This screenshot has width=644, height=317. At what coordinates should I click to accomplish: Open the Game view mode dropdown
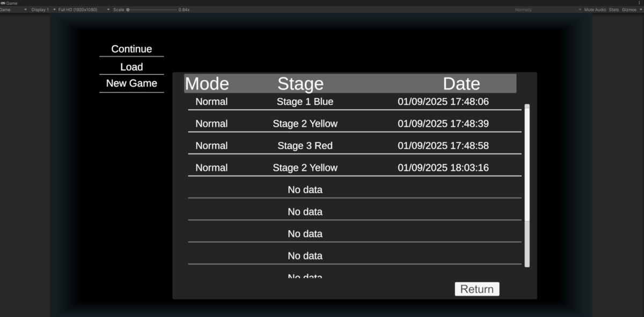pyautogui.click(x=13, y=10)
